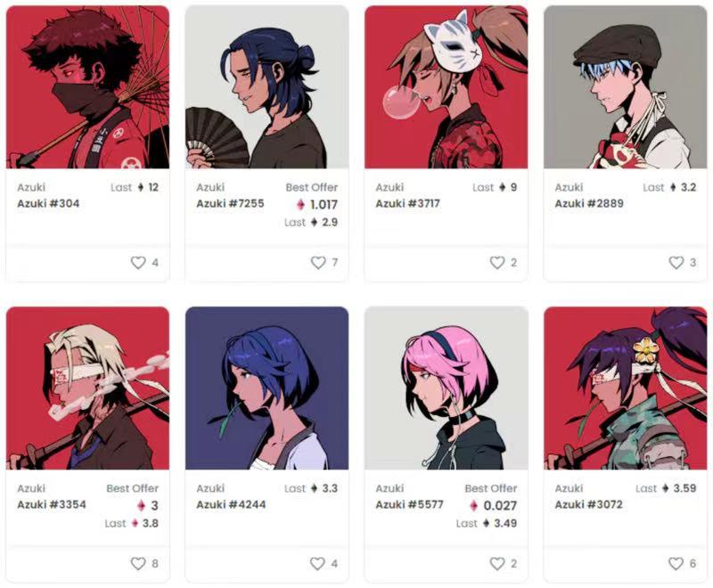Open the Azuki #2889 title link
The width and height of the screenshot is (713, 588).
pos(589,204)
